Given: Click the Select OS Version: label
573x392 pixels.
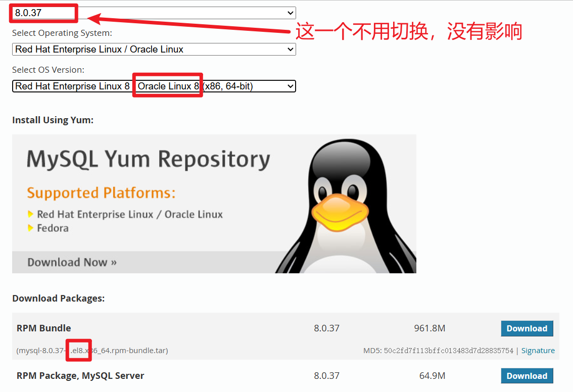Looking at the screenshot, I should pyautogui.click(x=48, y=70).
